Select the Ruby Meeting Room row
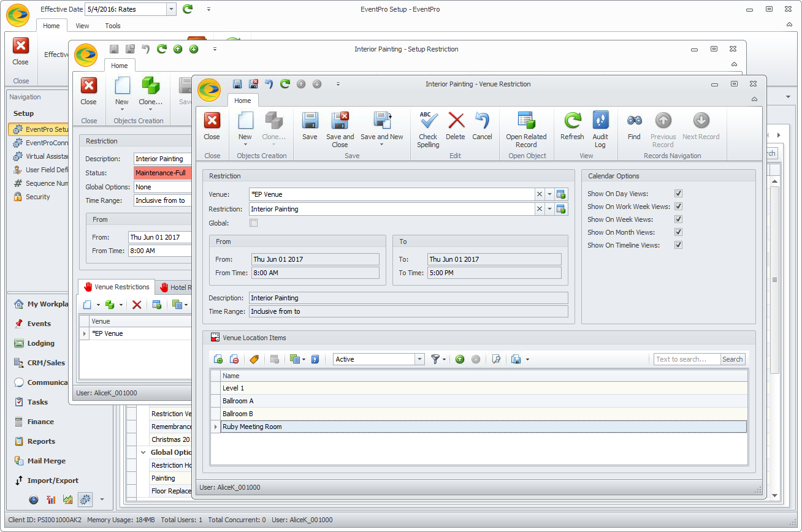 (x=484, y=427)
